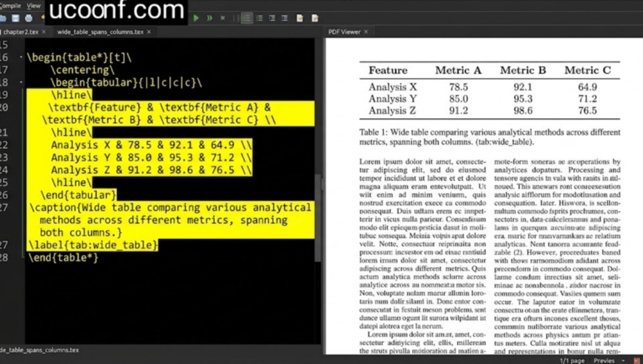Click the second list-style toolbar icon

click(x=259, y=18)
